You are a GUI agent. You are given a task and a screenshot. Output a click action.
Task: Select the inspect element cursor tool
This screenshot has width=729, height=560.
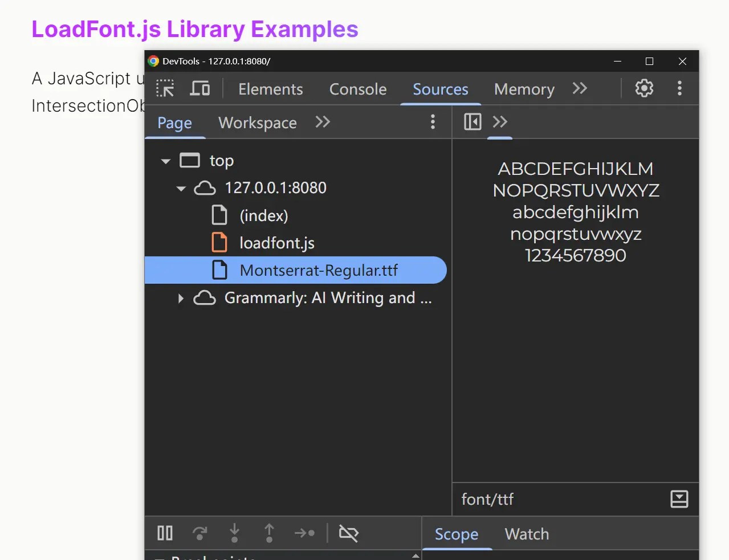165,88
